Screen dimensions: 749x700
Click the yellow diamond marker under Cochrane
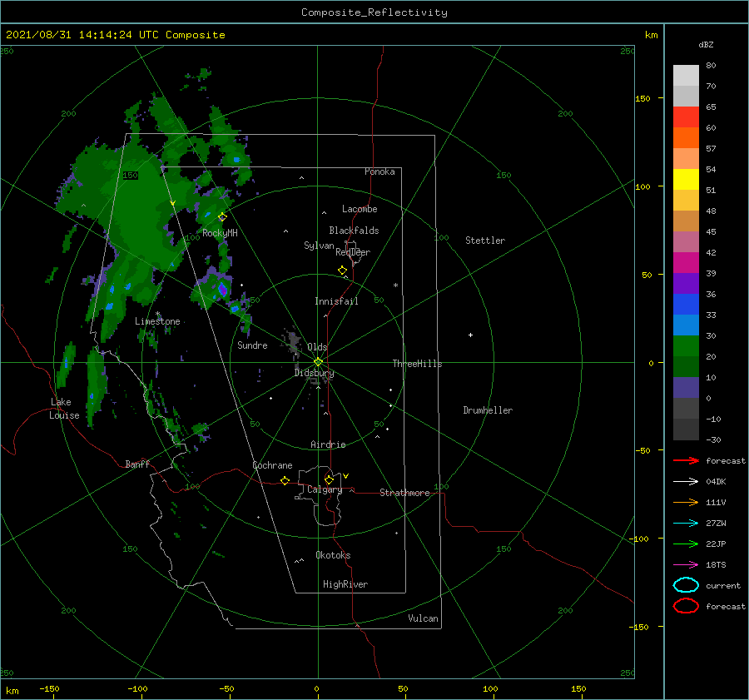click(x=285, y=481)
